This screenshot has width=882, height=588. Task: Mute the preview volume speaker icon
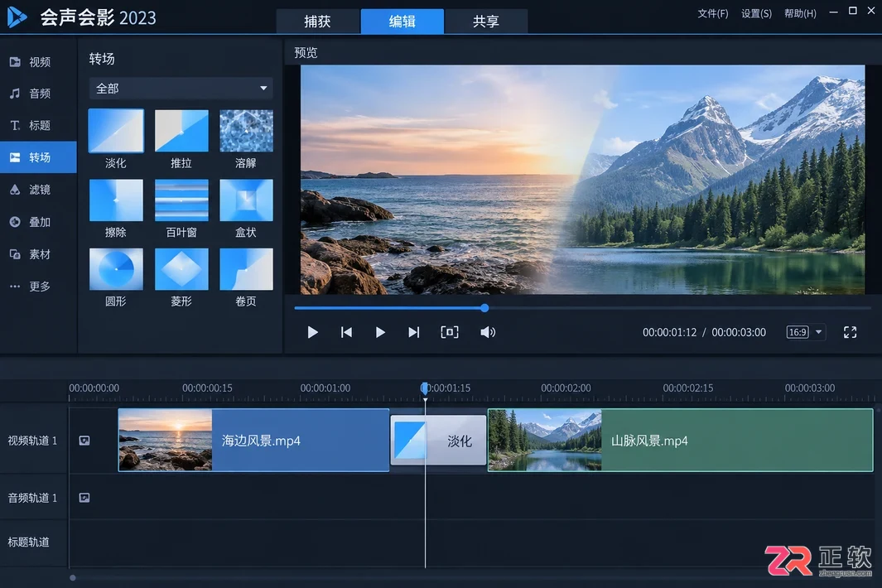(x=488, y=333)
